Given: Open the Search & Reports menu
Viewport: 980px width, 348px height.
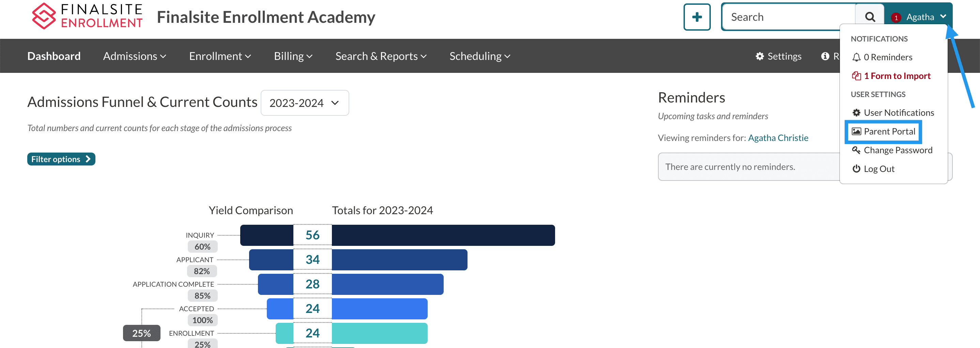Looking at the screenshot, I should click(381, 56).
